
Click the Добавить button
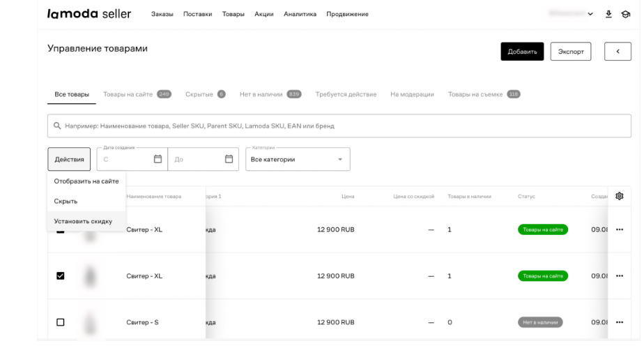522,52
